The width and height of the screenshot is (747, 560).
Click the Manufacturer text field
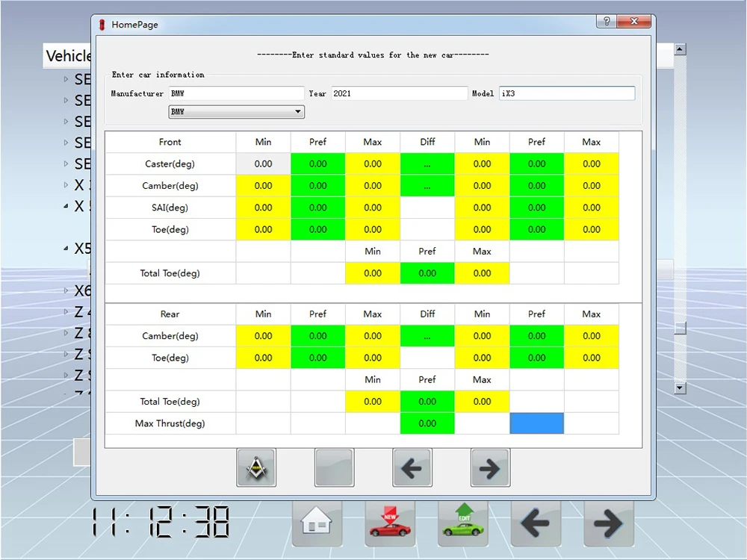coord(236,93)
